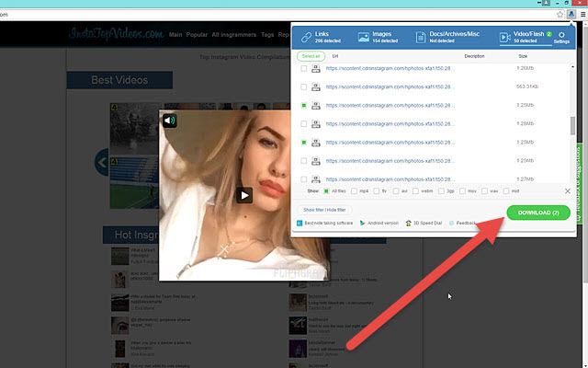Click the file list scroll-up arrow
Viewport: 588px width, 368px height.
(x=572, y=67)
